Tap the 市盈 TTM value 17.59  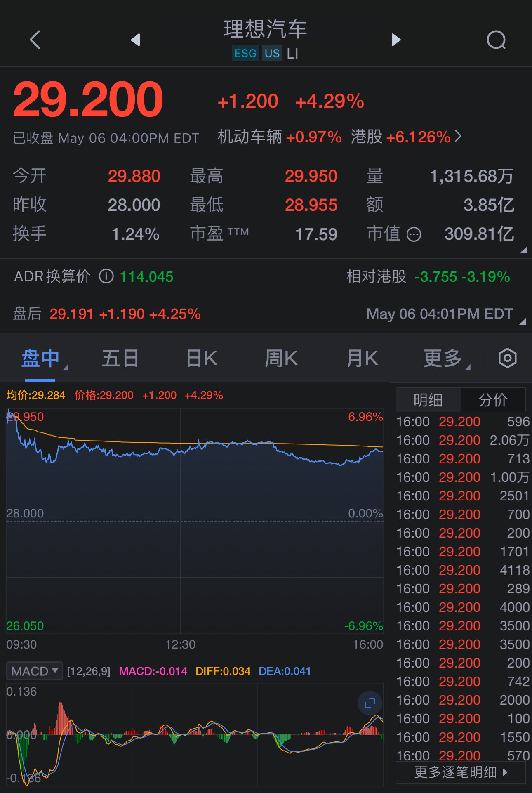click(x=316, y=234)
